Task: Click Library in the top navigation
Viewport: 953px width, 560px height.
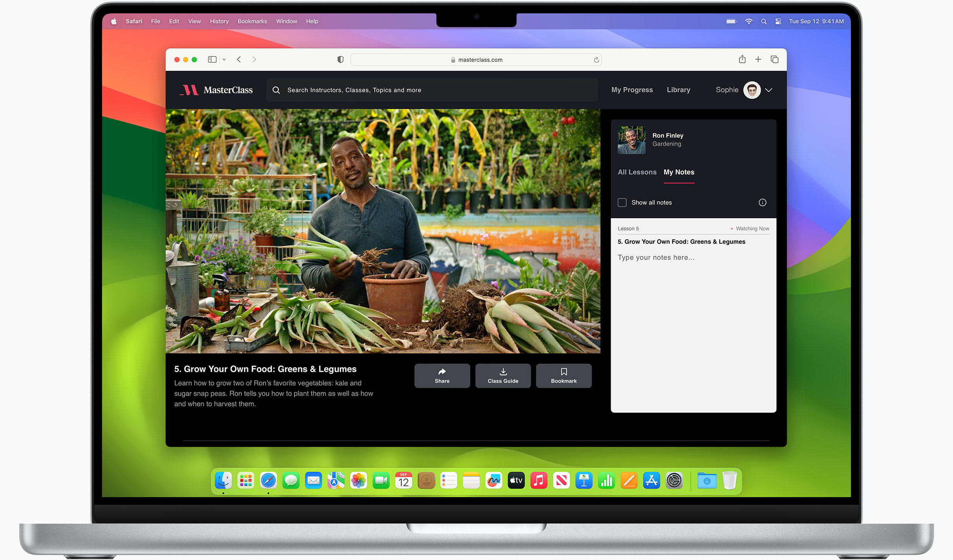Action: 678,90
